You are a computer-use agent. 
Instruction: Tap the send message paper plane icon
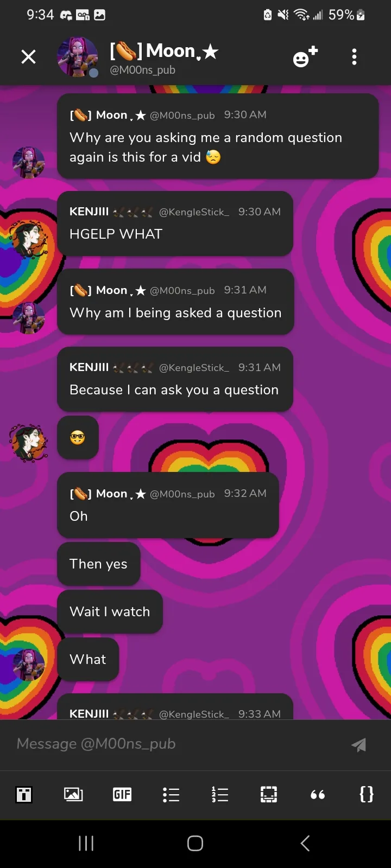[x=358, y=745]
